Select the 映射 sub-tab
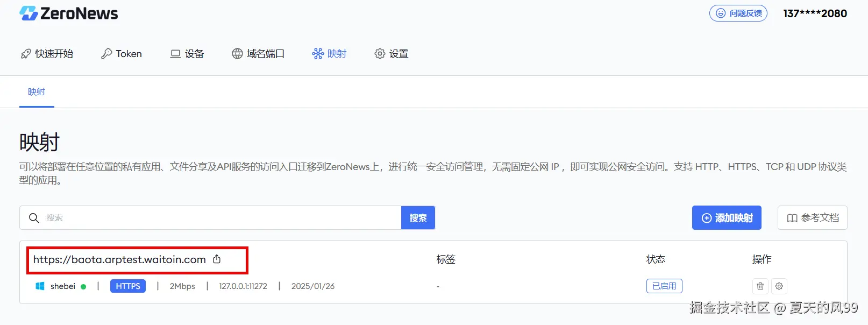Screen dimensions: 868x325 coord(37,92)
